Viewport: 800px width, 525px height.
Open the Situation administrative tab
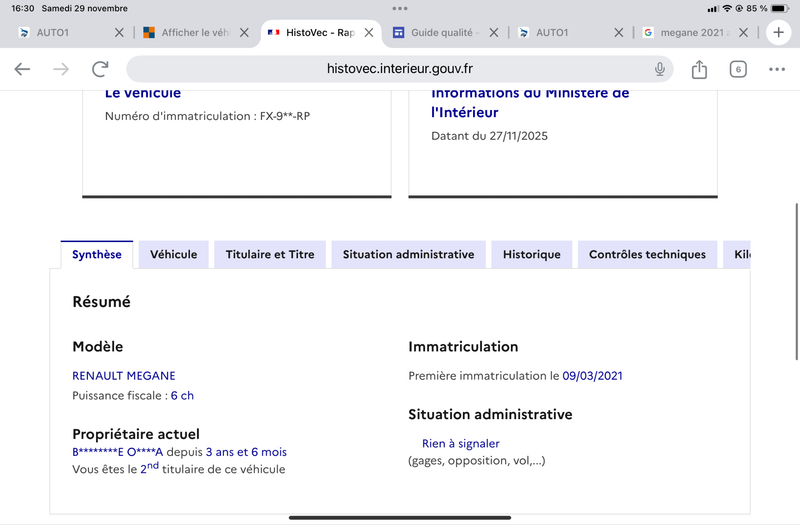(x=408, y=255)
